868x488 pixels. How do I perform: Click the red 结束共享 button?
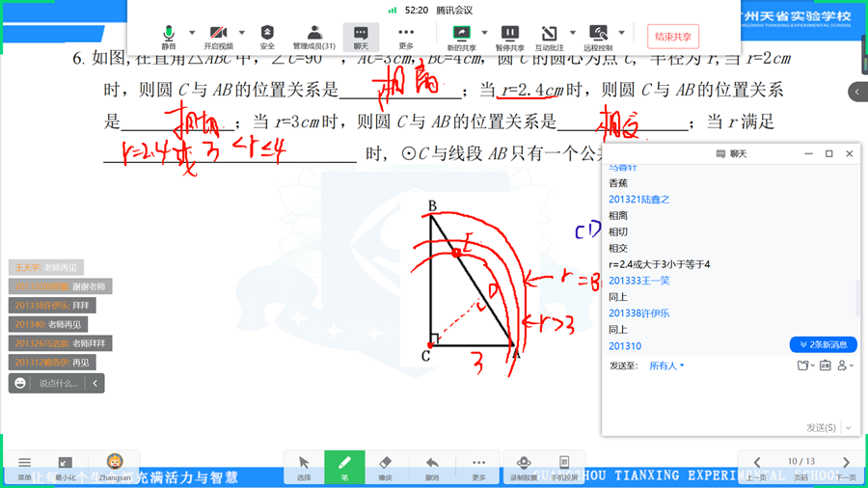(673, 37)
